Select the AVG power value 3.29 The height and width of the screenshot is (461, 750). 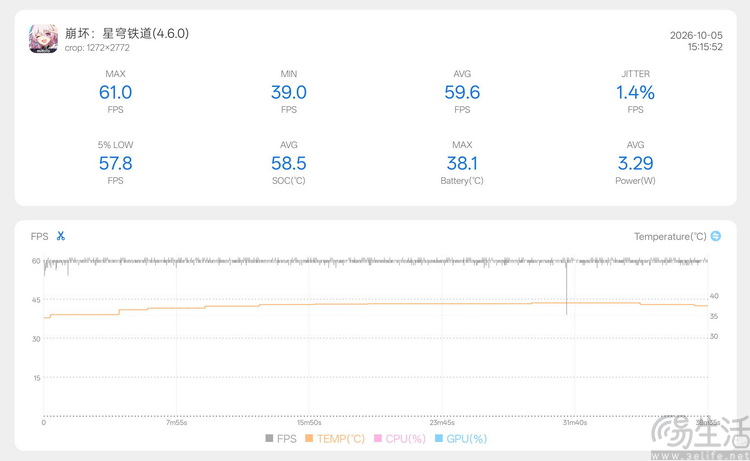point(635,164)
